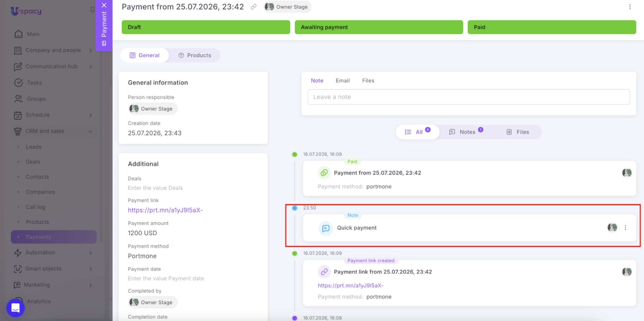The image size is (644, 321).
Task: Click Owner Stage under Person responsible
Action: (x=153, y=109)
